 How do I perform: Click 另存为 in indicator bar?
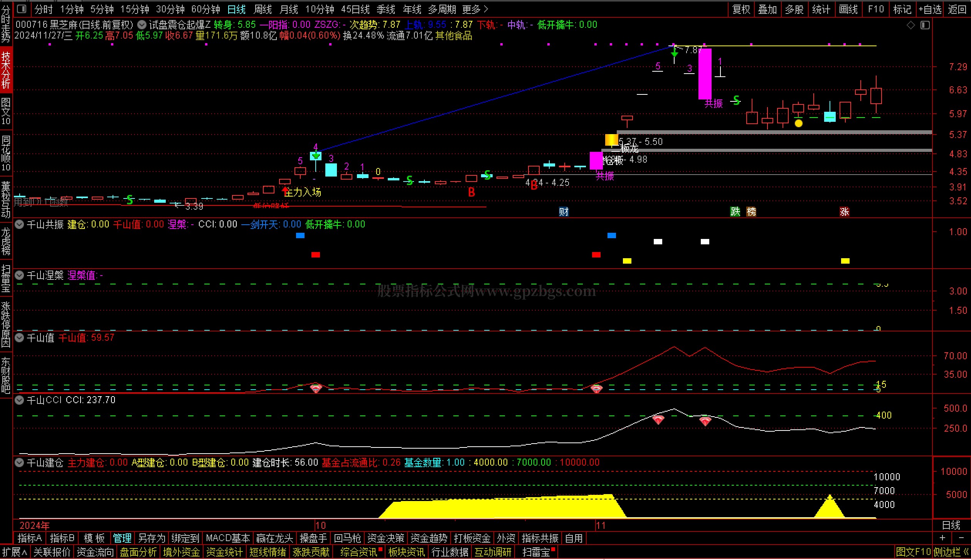coord(152,538)
